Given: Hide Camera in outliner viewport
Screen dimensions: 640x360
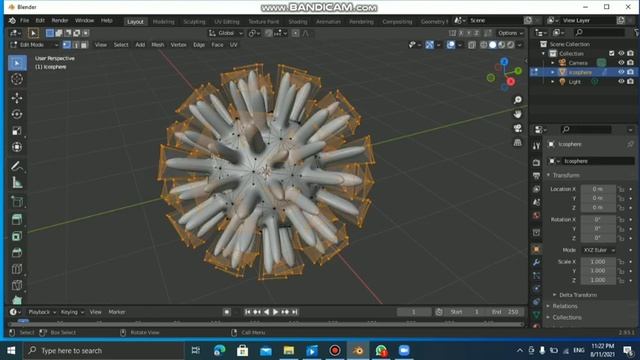Looking at the screenshot, I should point(621,63).
